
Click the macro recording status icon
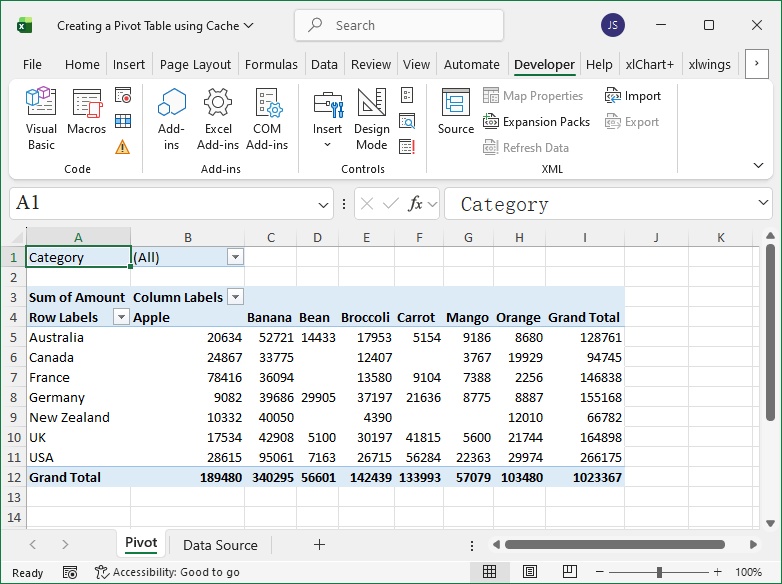point(70,572)
